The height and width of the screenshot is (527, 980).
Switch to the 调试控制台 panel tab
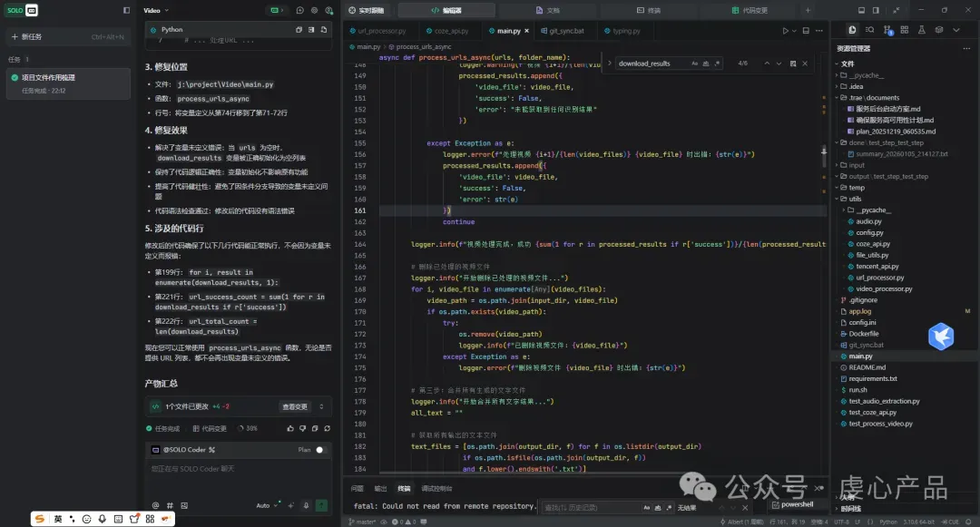[436, 488]
